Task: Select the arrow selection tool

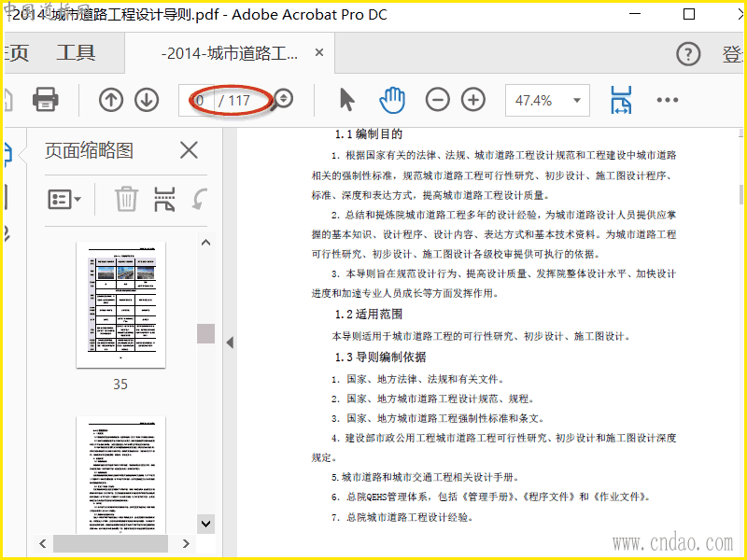Action: click(x=347, y=100)
